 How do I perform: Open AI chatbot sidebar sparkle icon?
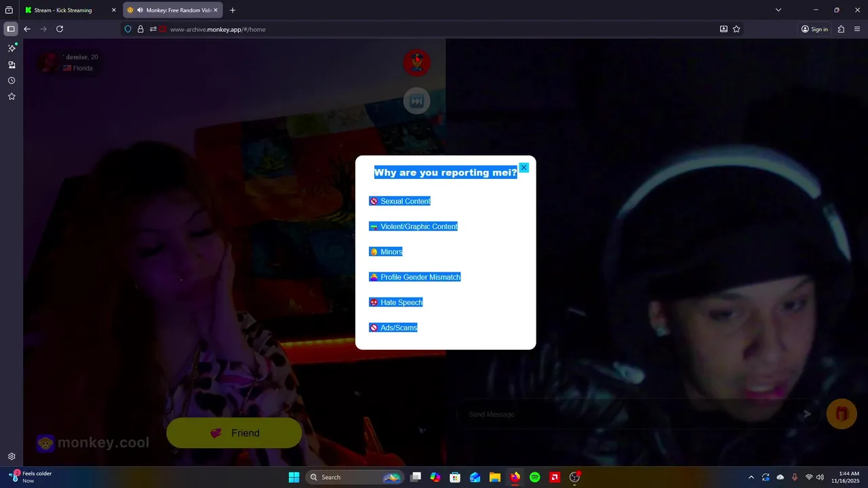[x=12, y=48]
